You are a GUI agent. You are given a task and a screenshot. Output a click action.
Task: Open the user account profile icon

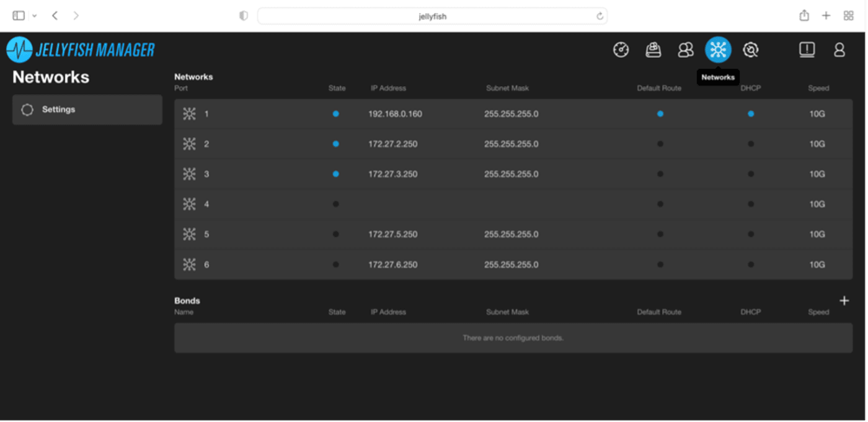(839, 50)
